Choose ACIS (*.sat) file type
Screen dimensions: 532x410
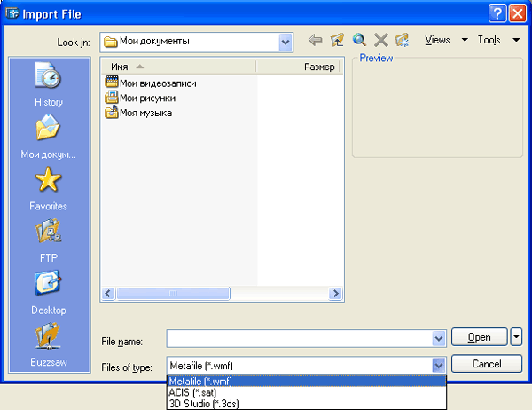coord(192,392)
